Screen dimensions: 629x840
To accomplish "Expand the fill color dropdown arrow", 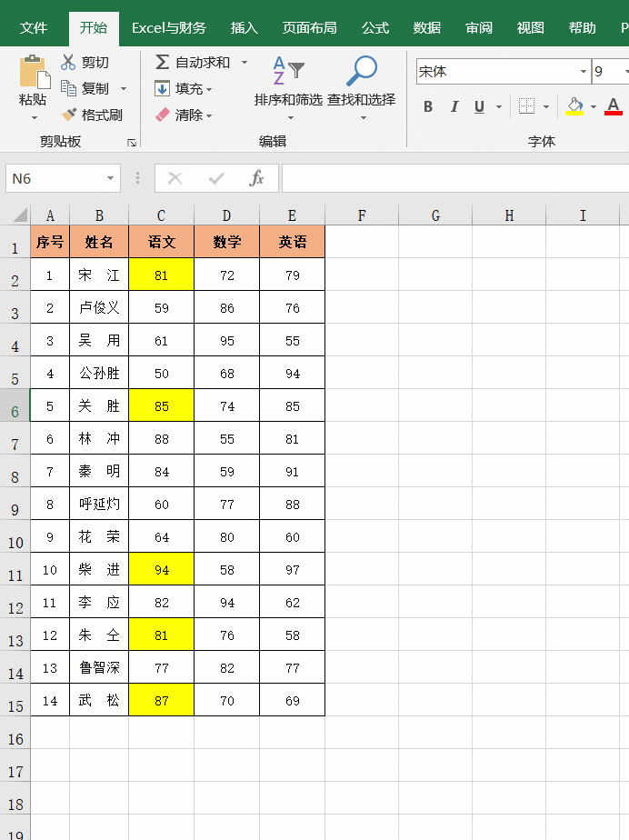I will click(594, 106).
